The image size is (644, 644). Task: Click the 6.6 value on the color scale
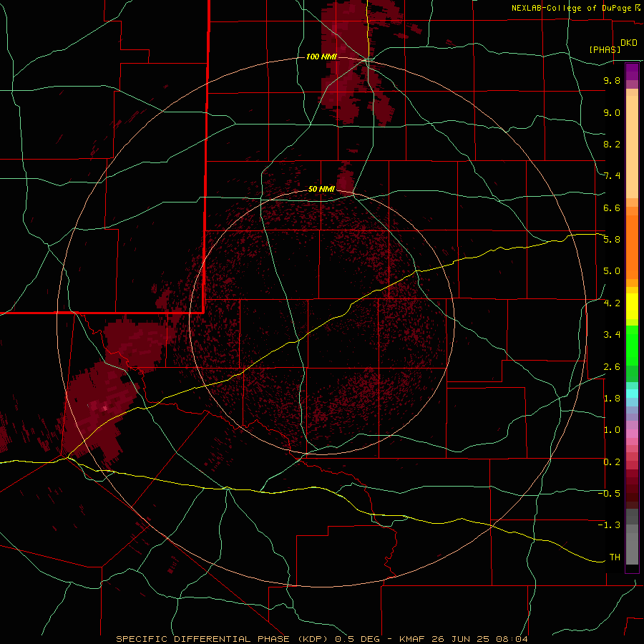[x=612, y=208]
